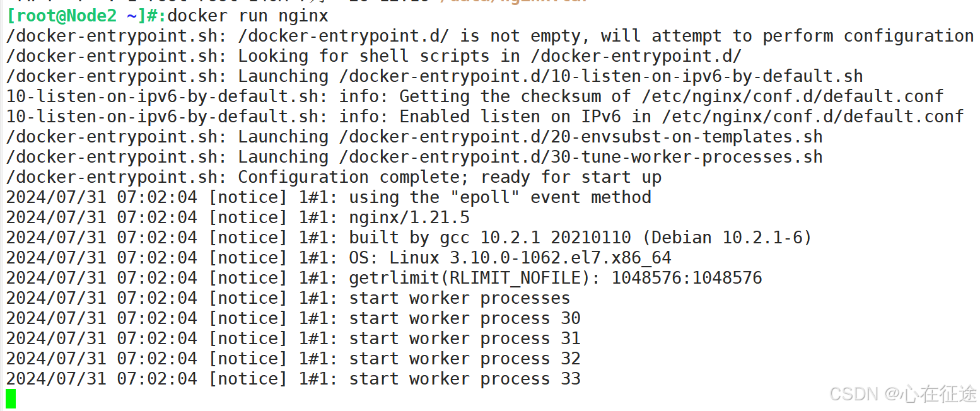Click the "start worker process 30" line
Viewport: 980px width, 411px height.
click(x=293, y=318)
